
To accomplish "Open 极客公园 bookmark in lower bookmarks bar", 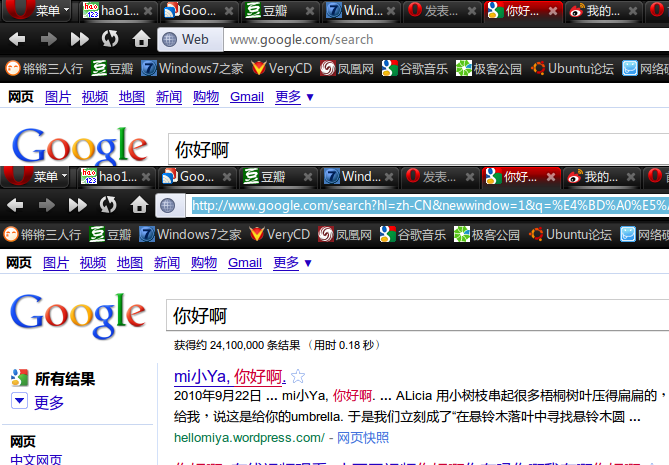I will [486, 234].
